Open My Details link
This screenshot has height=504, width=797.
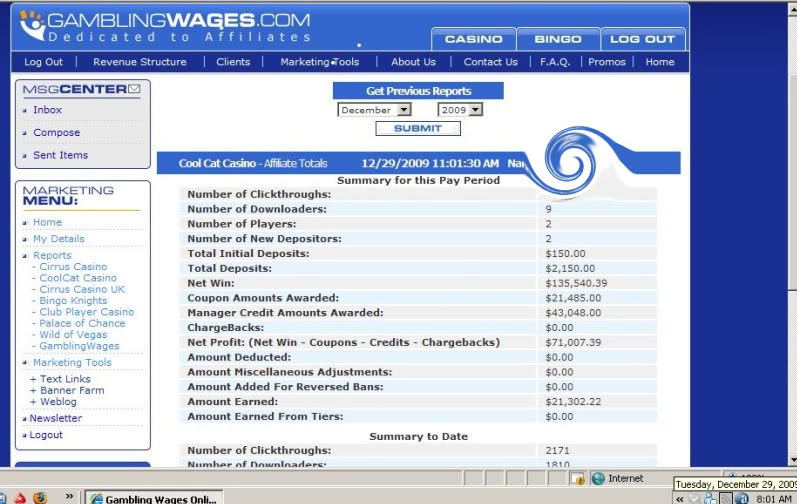tap(59, 239)
